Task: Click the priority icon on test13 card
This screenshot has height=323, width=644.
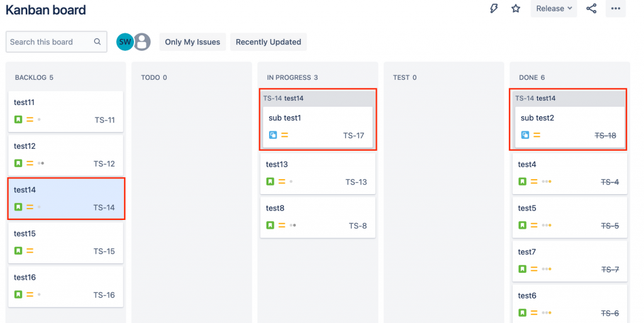Action: click(282, 182)
